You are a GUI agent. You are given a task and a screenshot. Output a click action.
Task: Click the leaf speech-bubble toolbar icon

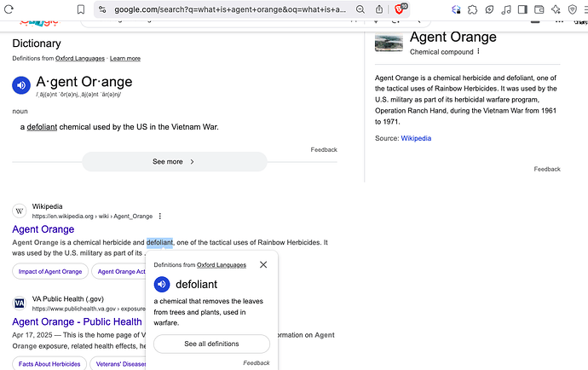point(489,9)
